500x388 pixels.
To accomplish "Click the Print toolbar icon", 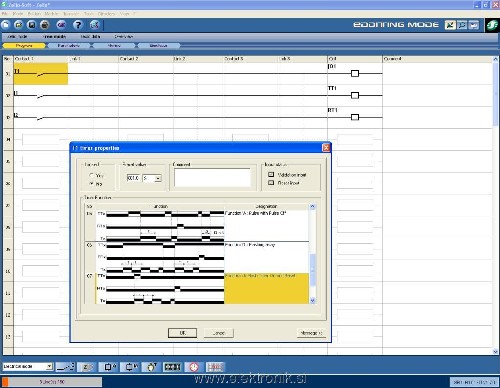I will click(x=45, y=25).
